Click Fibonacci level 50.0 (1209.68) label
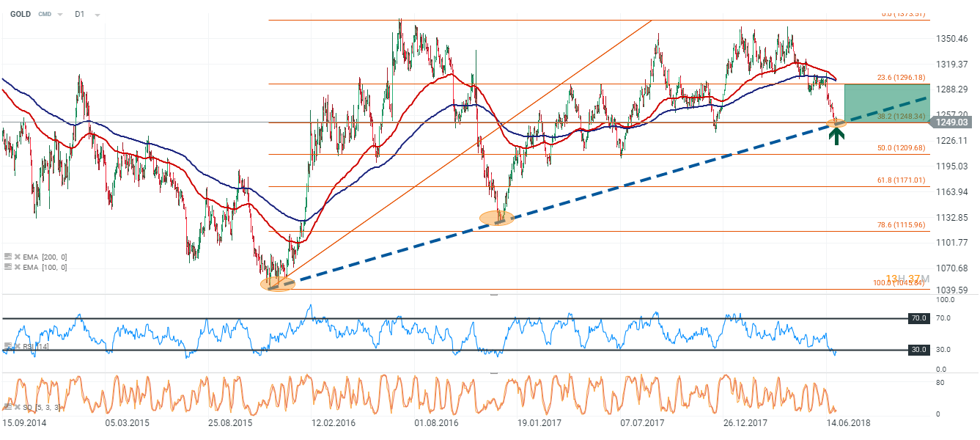This screenshot has height=440, width=980. click(x=902, y=147)
